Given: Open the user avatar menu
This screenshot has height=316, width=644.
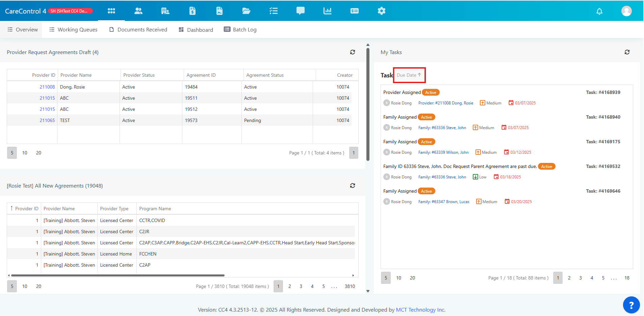Looking at the screenshot, I should [x=626, y=11].
